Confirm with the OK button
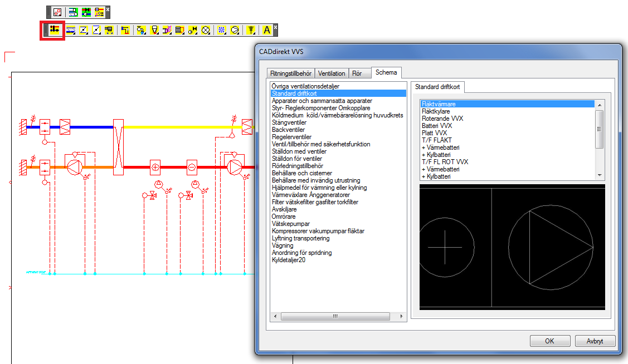Screen dimensions: 628x364 coord(550,341)
